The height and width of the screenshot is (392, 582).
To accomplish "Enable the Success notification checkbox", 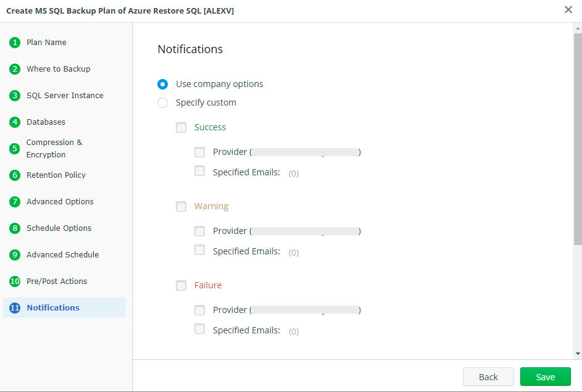I will point(181,127).
